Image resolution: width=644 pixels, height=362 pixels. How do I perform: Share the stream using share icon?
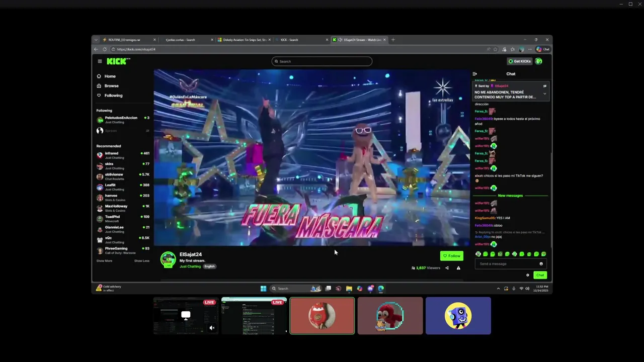click(x=447, y=268)
